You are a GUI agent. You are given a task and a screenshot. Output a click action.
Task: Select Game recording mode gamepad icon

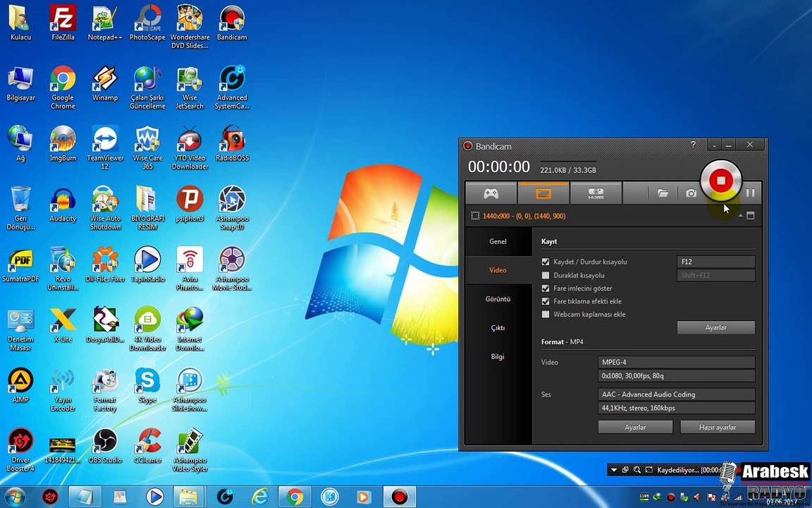pos(491,193)
